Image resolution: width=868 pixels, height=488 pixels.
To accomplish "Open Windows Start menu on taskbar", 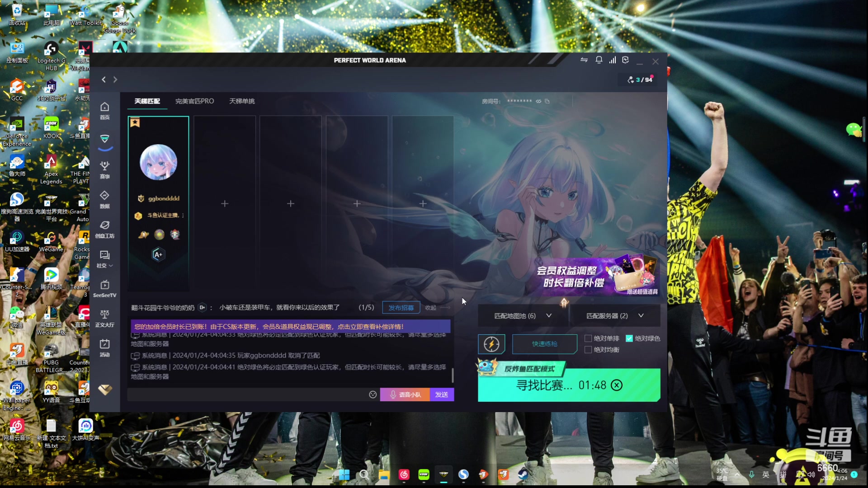I will point(344,474).
